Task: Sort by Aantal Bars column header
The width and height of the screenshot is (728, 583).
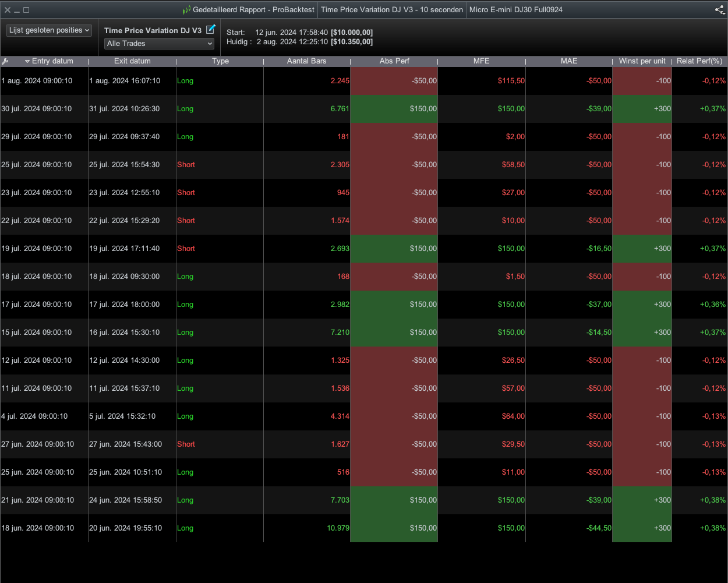Action: (306, 61)
